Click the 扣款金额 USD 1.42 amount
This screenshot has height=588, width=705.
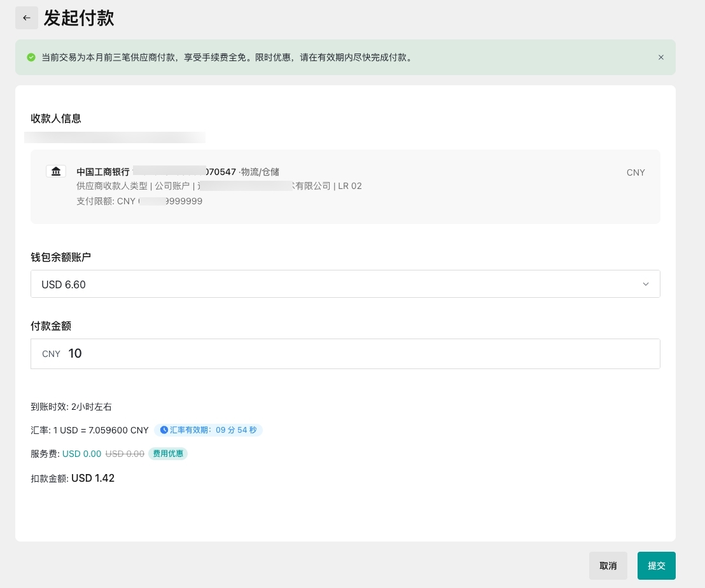pos(93,478)
